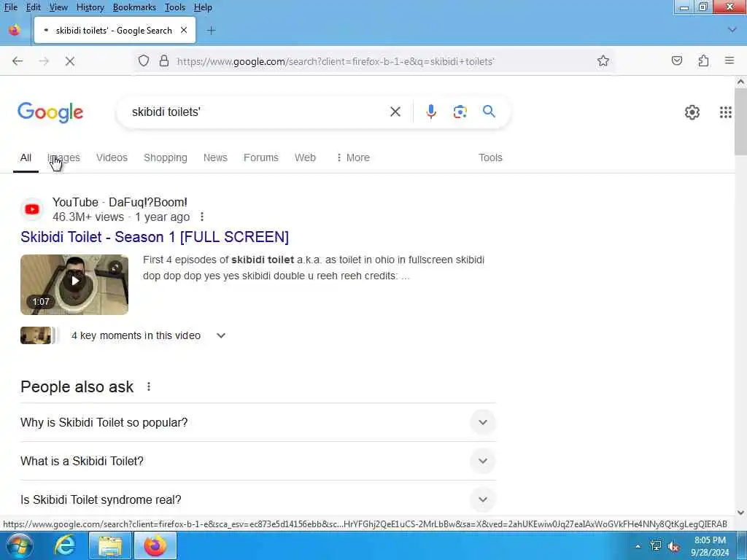The image size is (747, 560).
Task: Open the shield tracking protection icon
Action: (x=144, y=61)
